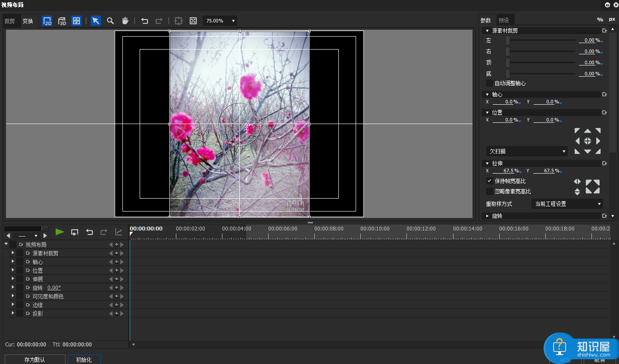This screenshot has width=619, height=364.
Task: Open the 当前工程设置 resample dropdown
Action: click(567, 204)
